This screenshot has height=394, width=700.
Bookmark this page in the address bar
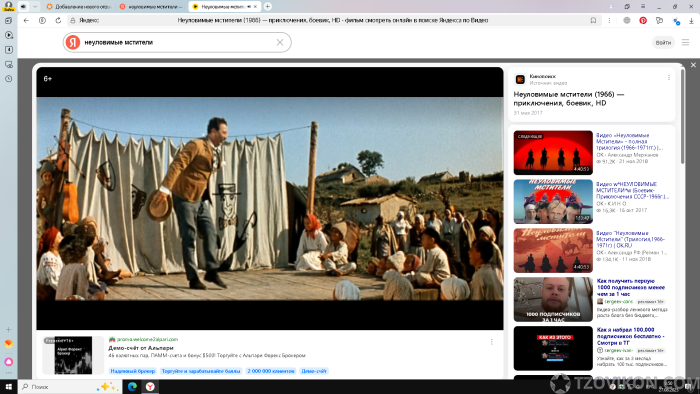[593, 21]
